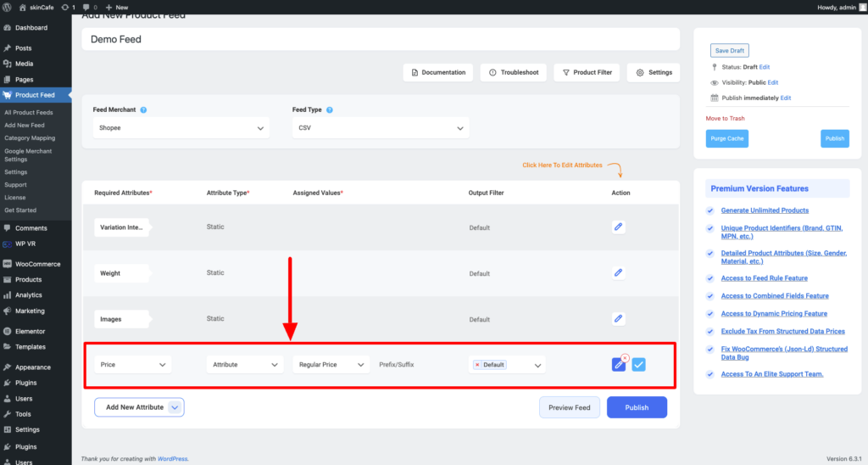This screenshot has width=868, height=465.
Task: Open Add New Feed submenu
Action: 25,126
